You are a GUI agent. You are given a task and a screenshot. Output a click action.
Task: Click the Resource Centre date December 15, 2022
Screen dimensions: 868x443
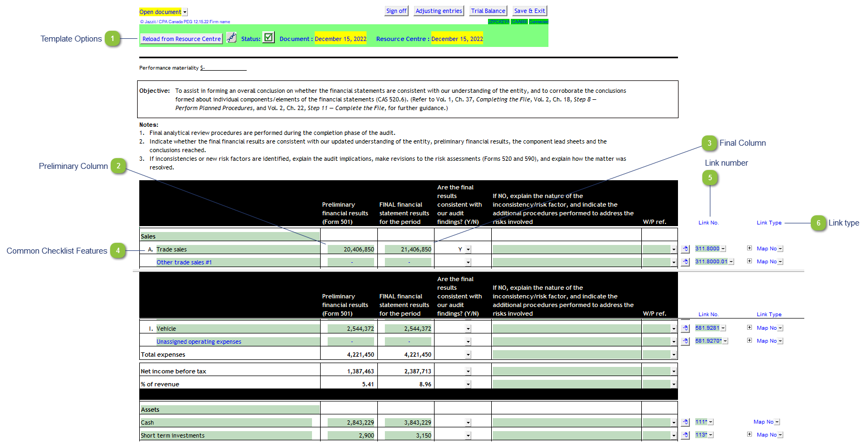tap(457, 39)
